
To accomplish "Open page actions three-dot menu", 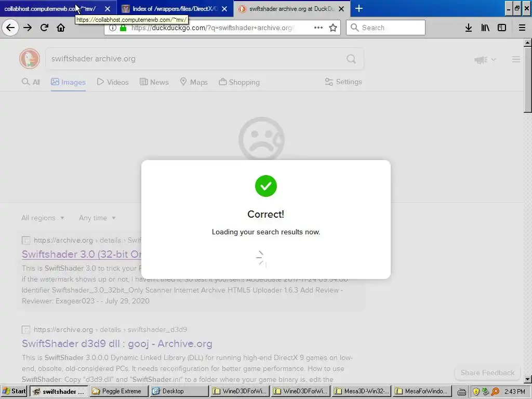I will pyautogui.click(x=318, y=28).
